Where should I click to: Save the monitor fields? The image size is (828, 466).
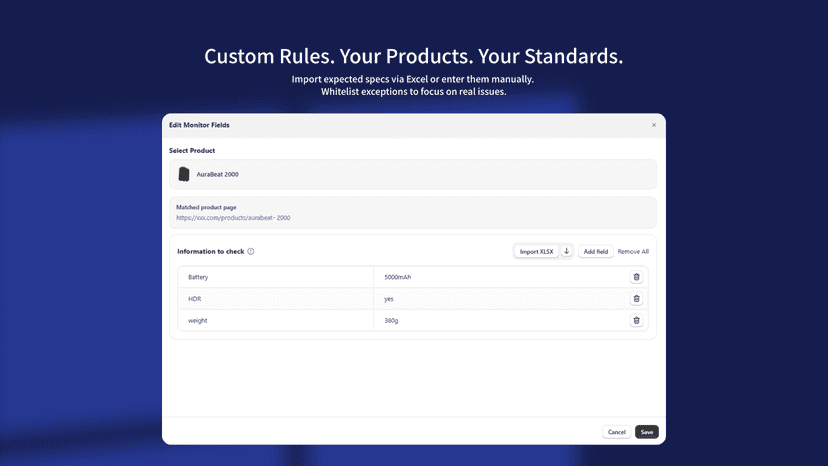[647, 432]
